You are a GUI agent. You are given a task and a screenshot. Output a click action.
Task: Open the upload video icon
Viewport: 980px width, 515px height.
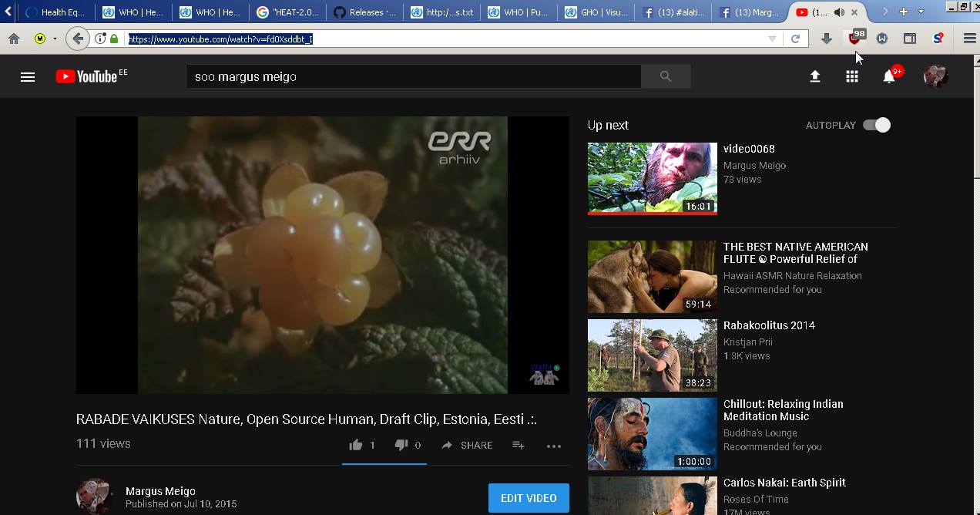coord(814,76)
